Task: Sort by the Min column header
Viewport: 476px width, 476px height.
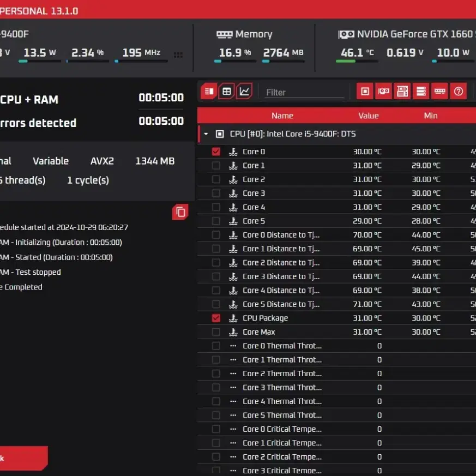Action: pos(431,116)
